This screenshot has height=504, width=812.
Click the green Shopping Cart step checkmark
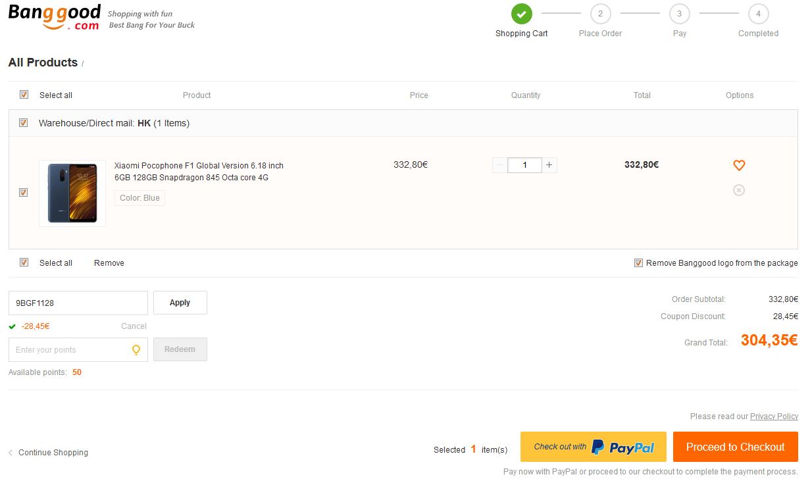pos(521,13)
